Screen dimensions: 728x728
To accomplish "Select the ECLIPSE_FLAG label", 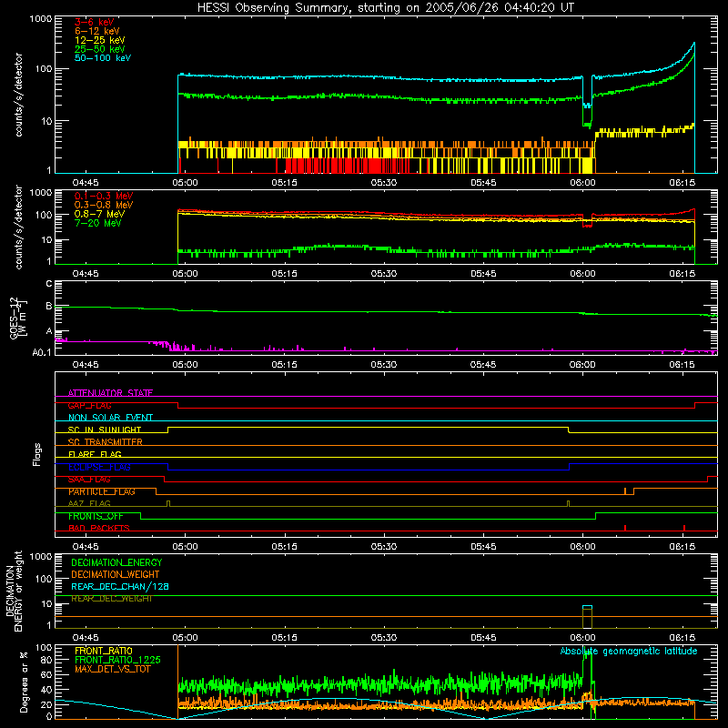I will click(x=99, y=467).
